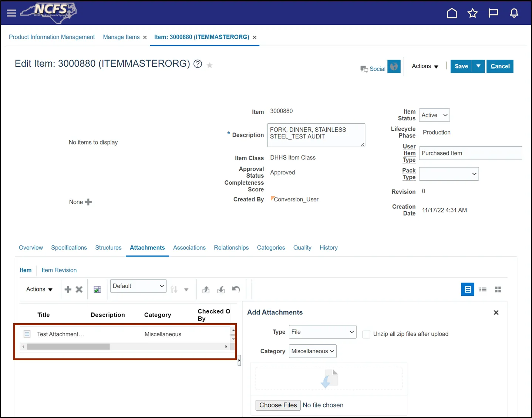The height and width of the screenshot is (418, 532).
Task: Switch to the Specifications tab
Action: [69, 248]
